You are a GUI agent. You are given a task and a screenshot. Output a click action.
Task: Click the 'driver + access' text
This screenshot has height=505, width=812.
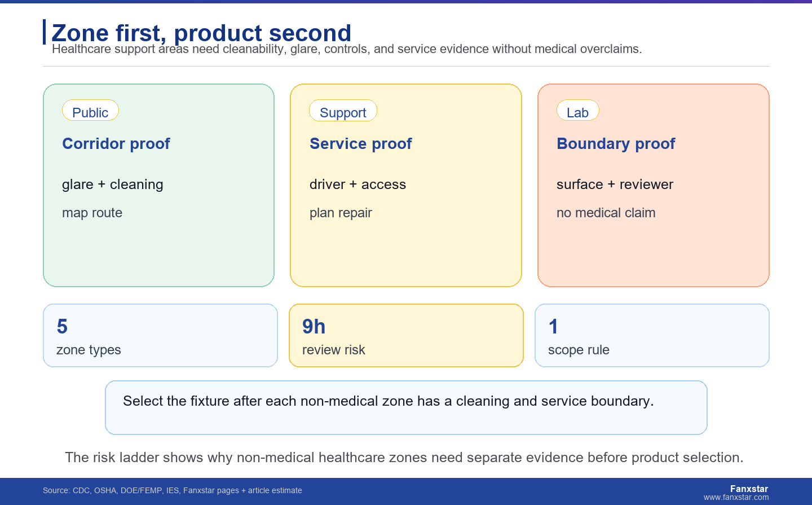358,185
